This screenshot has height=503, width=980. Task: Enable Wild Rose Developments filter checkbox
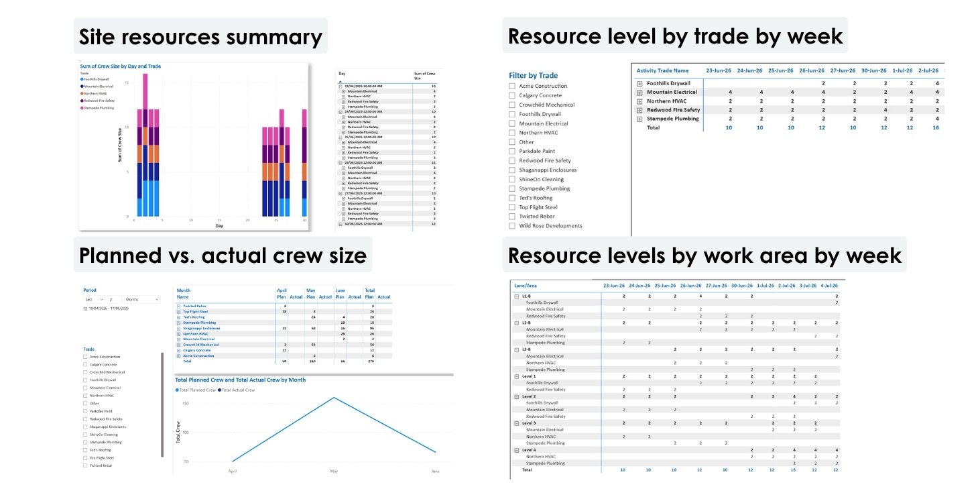512,226
